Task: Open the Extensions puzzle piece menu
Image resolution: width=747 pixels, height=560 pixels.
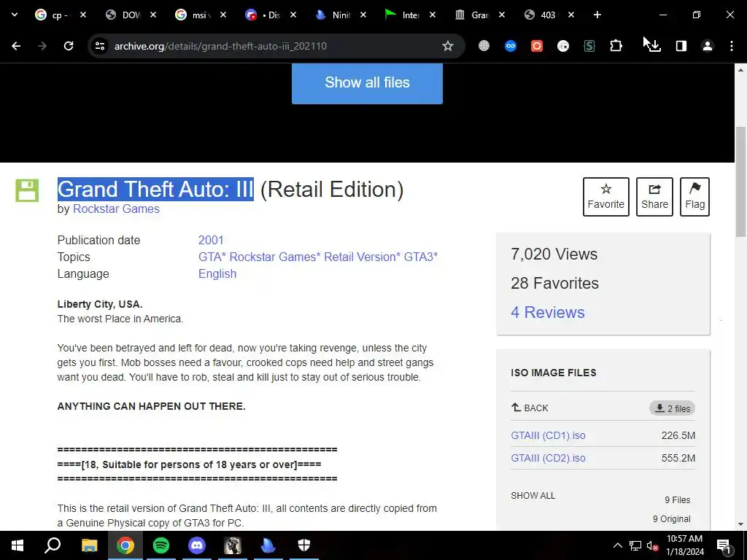Action: (616, 46)
